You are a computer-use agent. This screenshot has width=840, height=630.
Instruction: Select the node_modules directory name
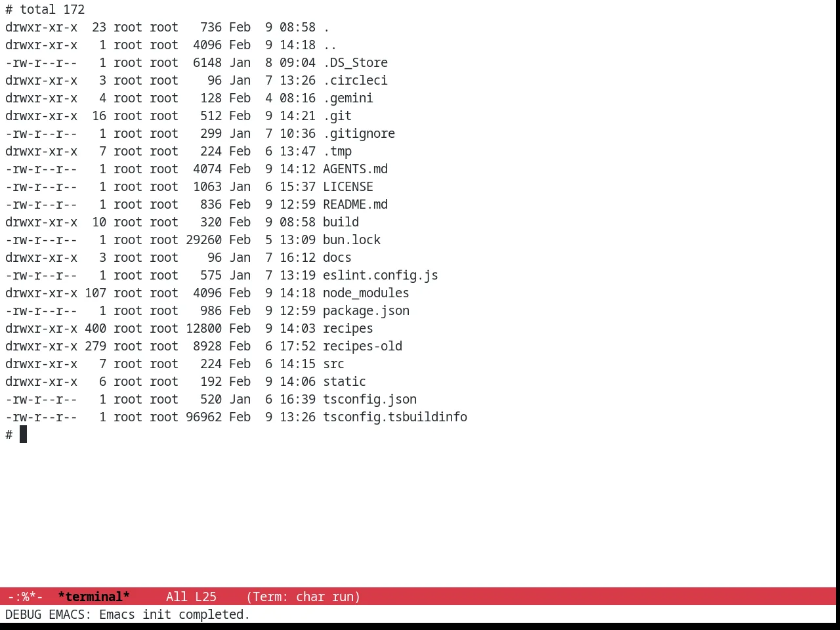pyautogui.click(x=366, y=293)
